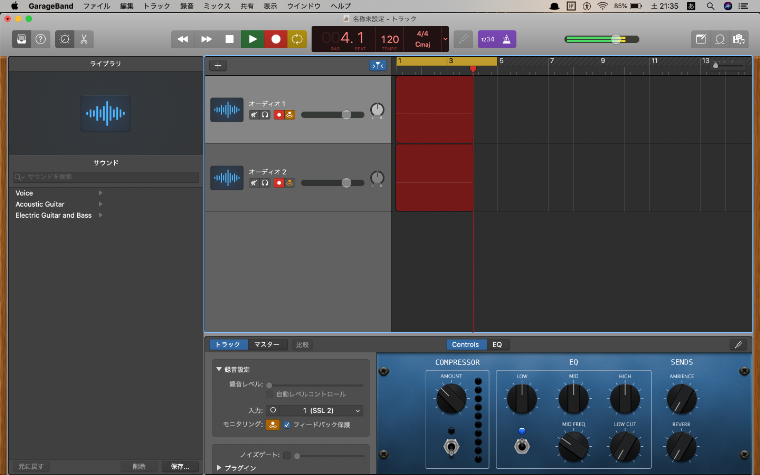Toggle input monitoring on オーディオ 1 track
The image size is (760, 475).
point(289,115)
